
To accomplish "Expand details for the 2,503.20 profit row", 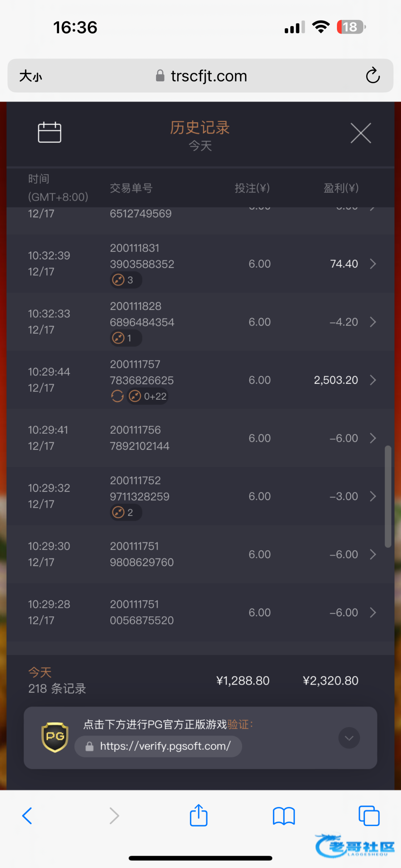I will pos(373,380).
